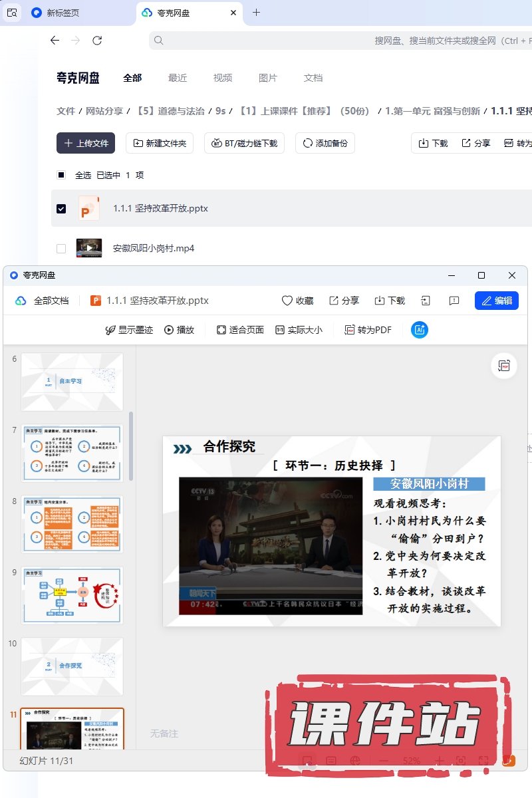
Task: Check the 安徽凤阳小岗村.mp4 file checkbox
Action: 61,248
